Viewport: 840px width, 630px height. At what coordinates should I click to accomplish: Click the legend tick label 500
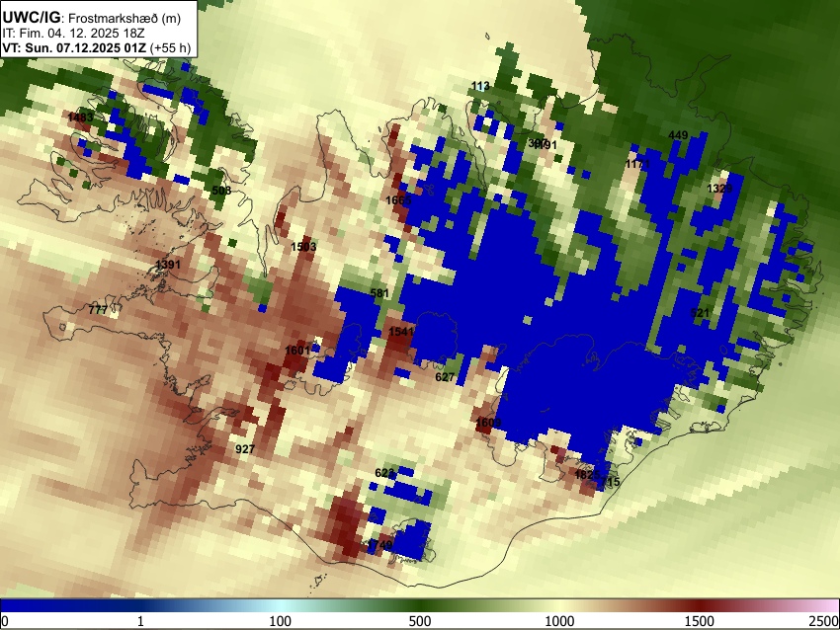[x=419, y=621]
